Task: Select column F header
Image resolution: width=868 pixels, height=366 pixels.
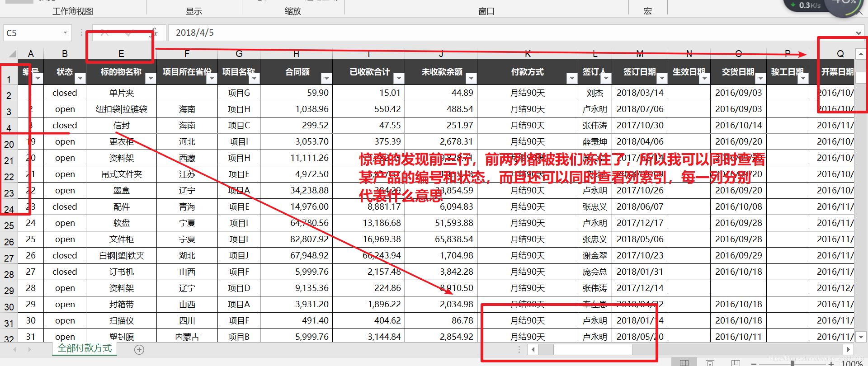Action: [x=187, y=53]
